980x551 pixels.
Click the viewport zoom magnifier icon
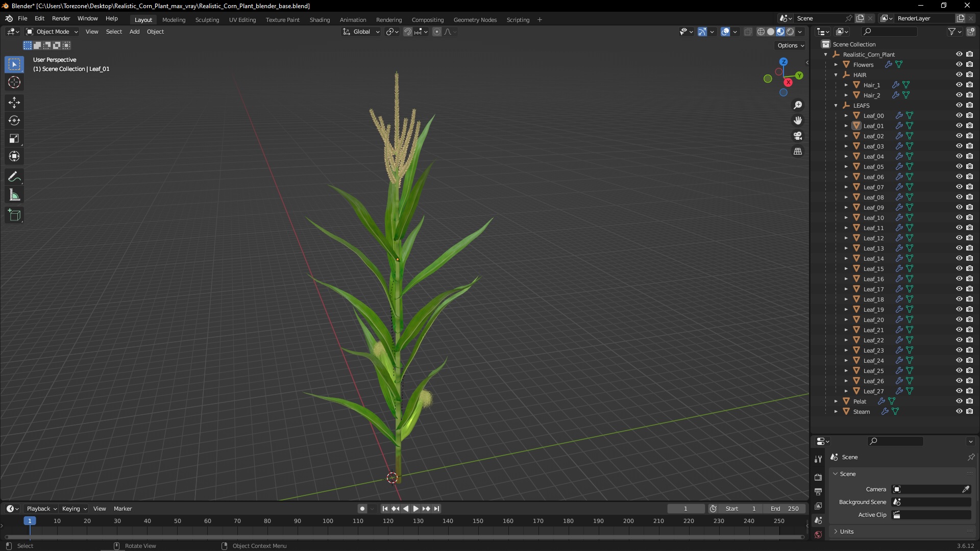798,105
